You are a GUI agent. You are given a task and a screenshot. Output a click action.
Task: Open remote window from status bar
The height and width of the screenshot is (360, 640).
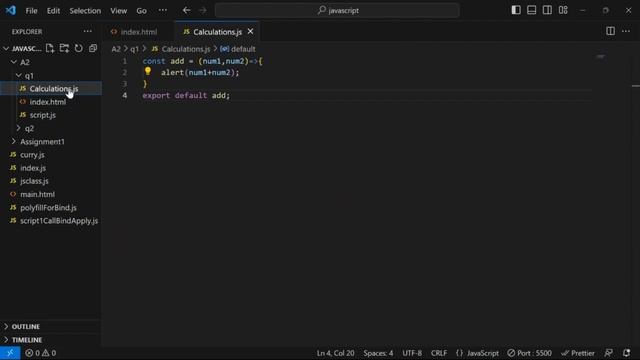point(10,353)
